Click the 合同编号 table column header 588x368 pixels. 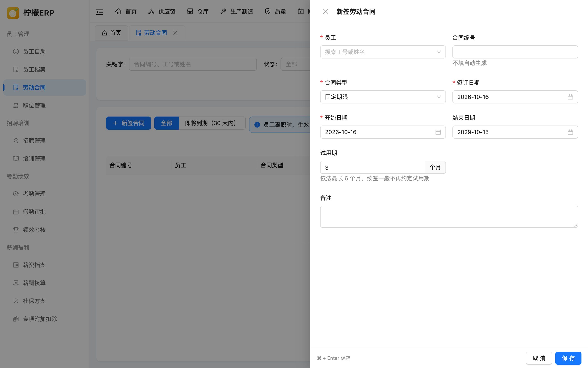pyautogui.click(x=138, y=165)
